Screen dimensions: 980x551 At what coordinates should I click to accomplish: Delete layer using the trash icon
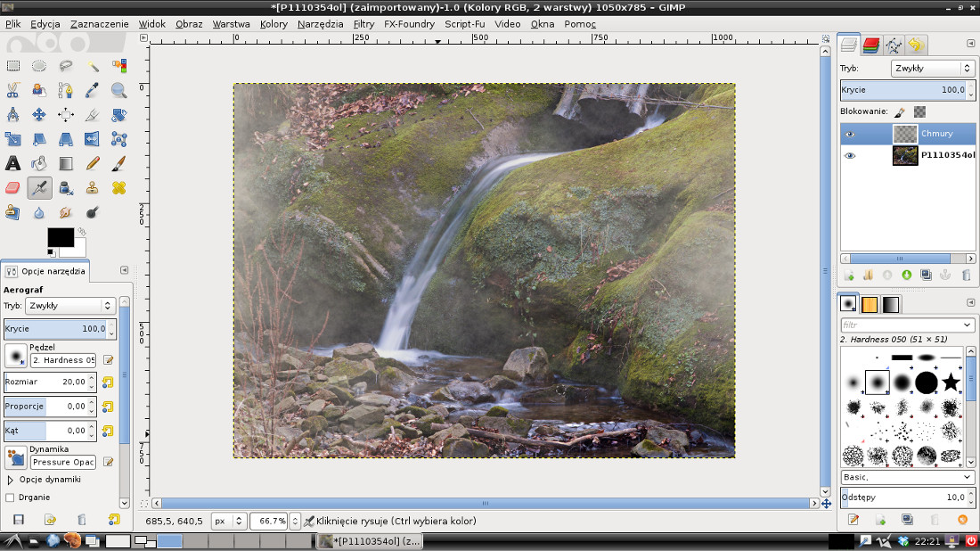pyautogui.click(x=966, y=275)
